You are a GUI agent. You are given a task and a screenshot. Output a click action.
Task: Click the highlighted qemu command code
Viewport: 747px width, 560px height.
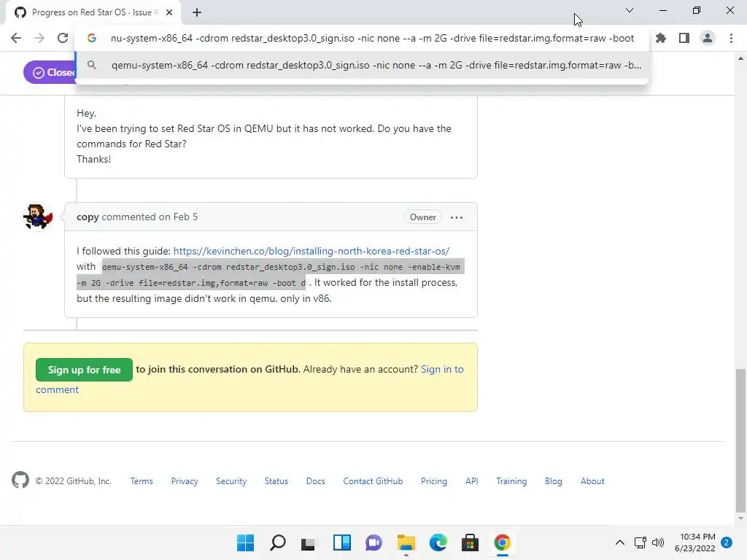(271, 275)
